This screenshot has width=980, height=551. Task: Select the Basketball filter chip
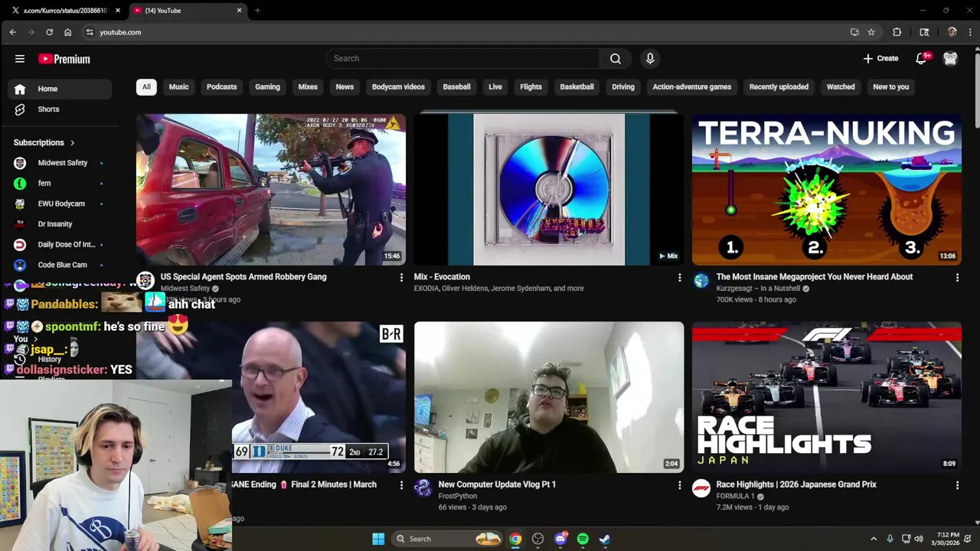tap(577, 86)
